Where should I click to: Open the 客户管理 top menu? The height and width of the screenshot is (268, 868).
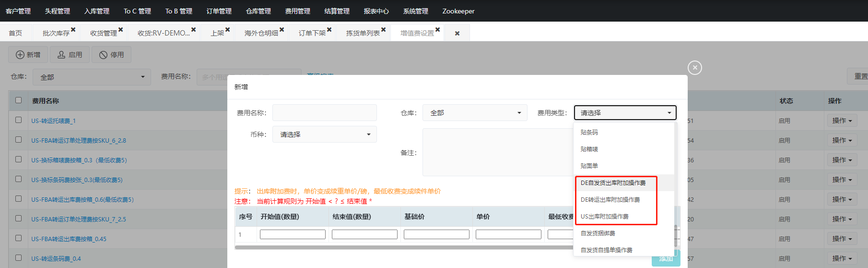click(18, 11)
